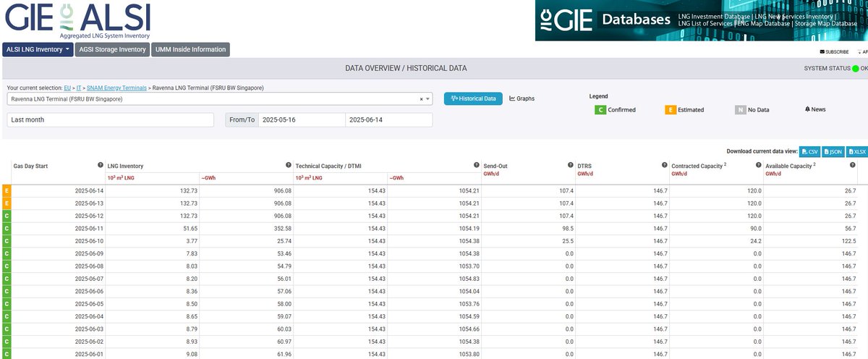868x359 pixels.
Task: Download the data as CSV
Action: pyautogui.click(x=810, y=151)
